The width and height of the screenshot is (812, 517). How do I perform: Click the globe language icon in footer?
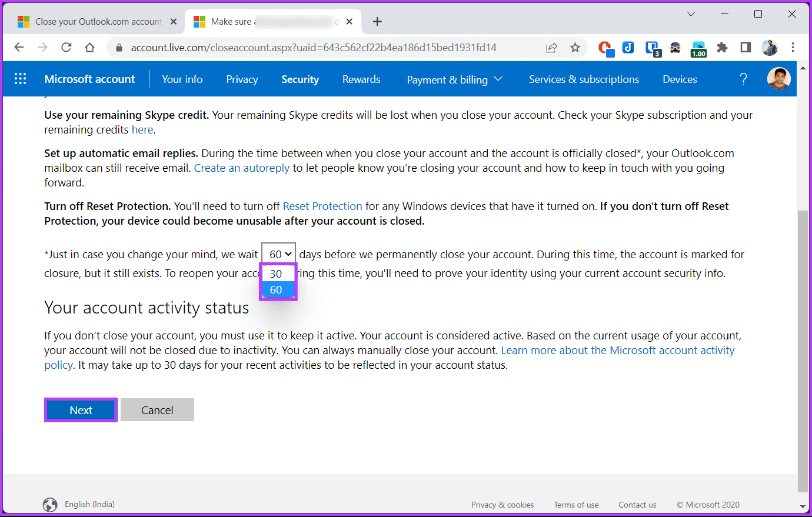click(x=50, y=505)
